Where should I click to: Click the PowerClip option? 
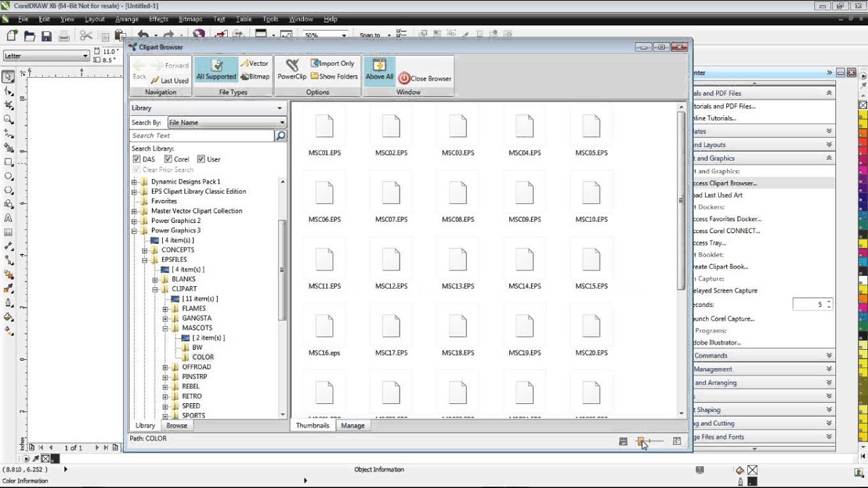pos(292,69)
